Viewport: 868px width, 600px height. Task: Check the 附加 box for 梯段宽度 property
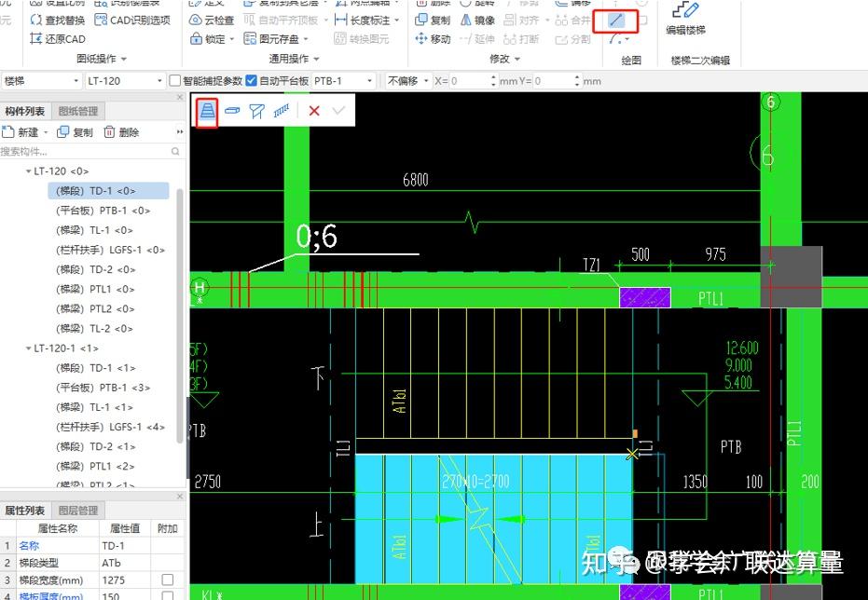(166, 580)
